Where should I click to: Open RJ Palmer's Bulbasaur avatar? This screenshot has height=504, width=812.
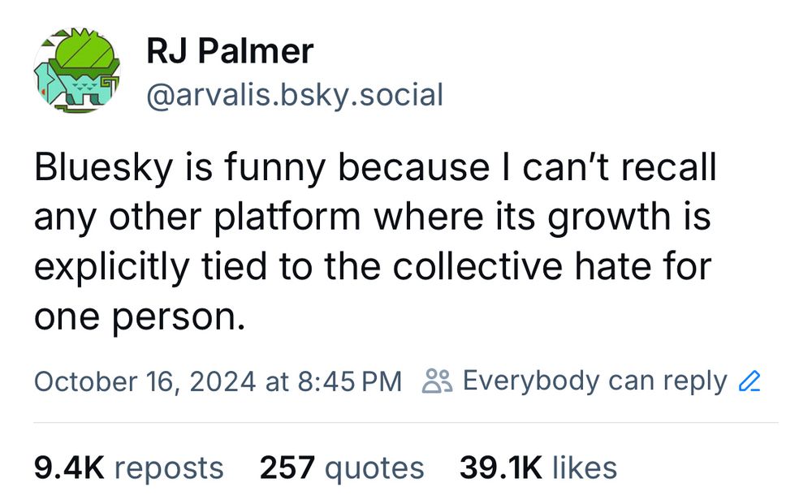coord(76,71)
